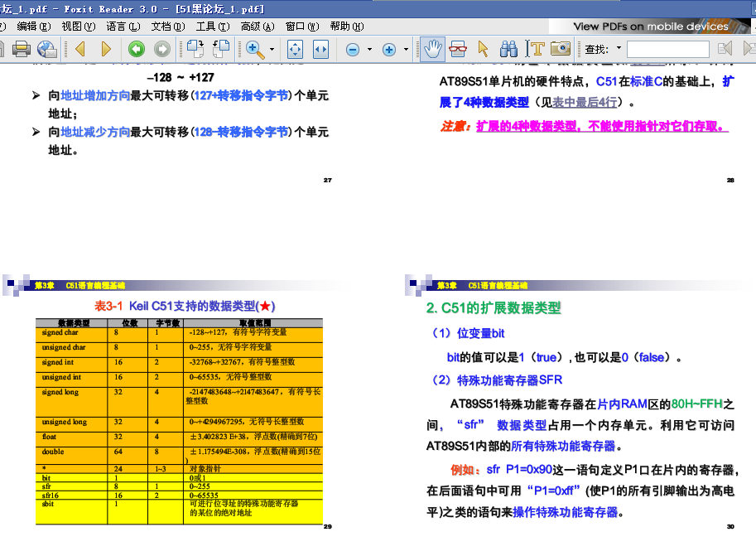The image size is (756, 556).
Task: Open zoom in dropdown arrow
Action: tap(406, 49)
